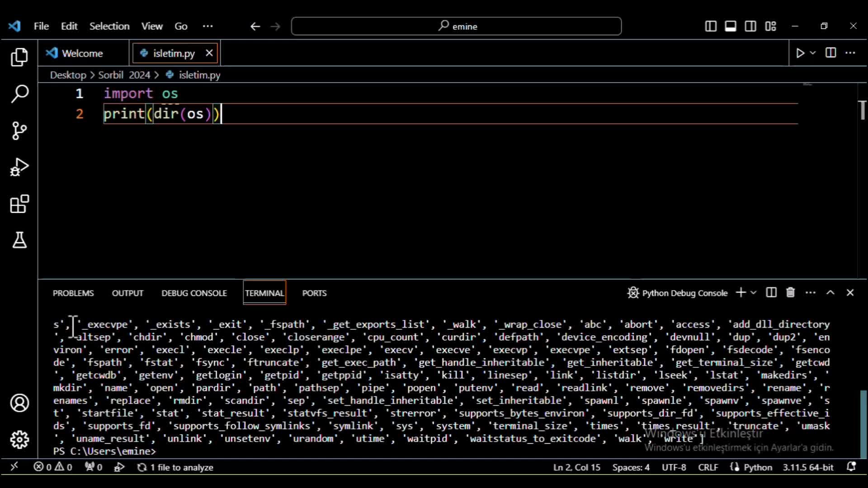Open the Extensions view
Screen dimensions: 868x488
pos(19,204)
